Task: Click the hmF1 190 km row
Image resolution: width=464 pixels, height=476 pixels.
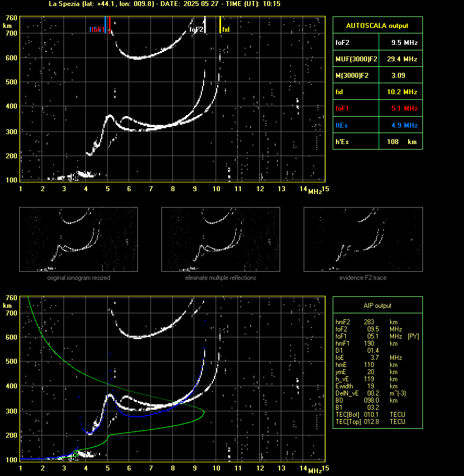Action: click(367, 343)
